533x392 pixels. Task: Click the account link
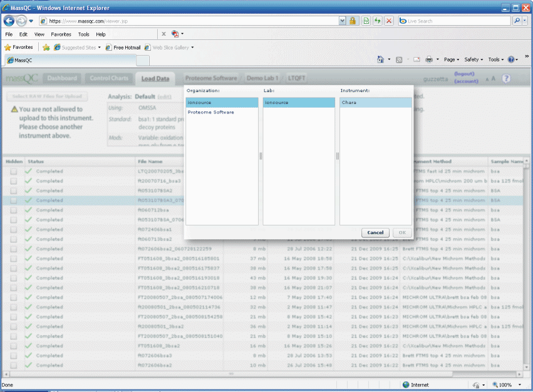(466, 81)
